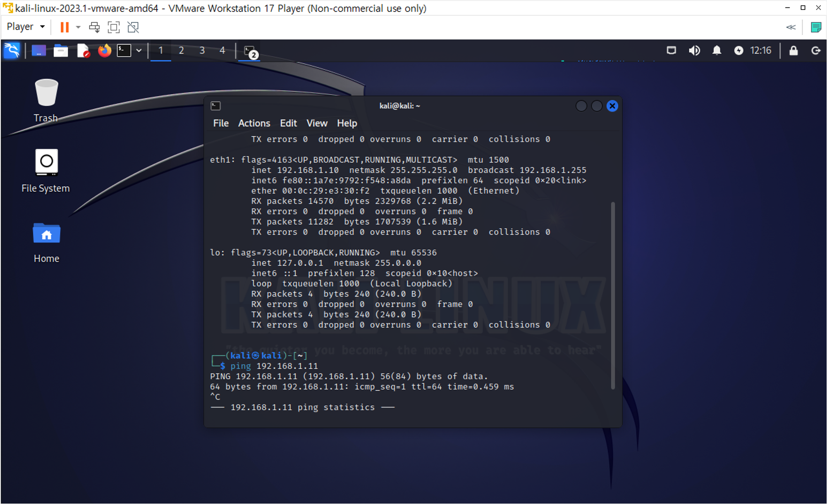
Task: Launch Firefox from the panel
Action: (x=105, y=50)
